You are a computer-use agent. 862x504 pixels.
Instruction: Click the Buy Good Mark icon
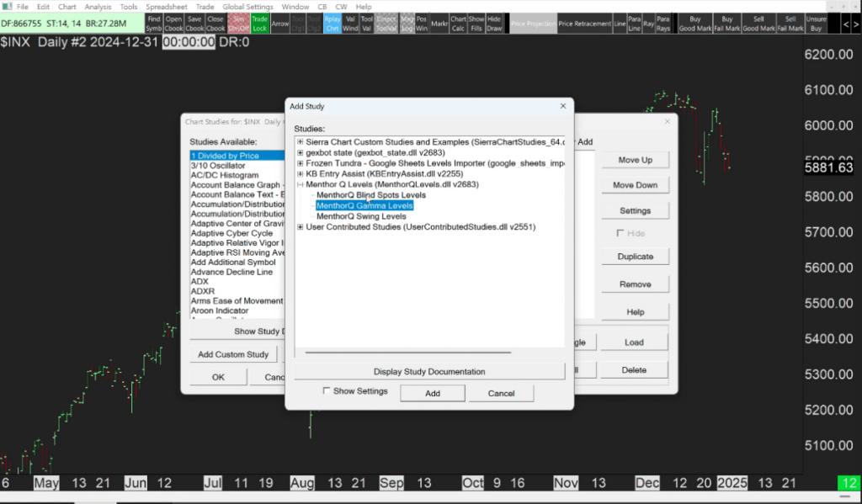point(694,23)
